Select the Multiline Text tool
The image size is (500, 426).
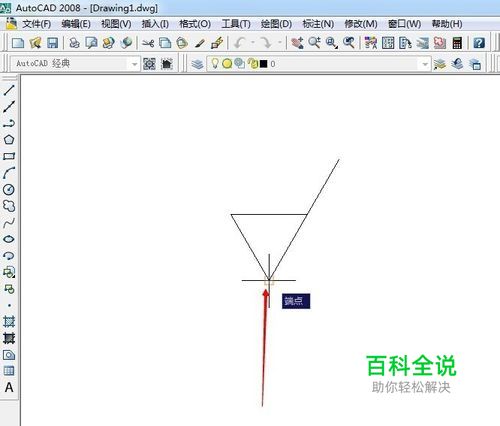tap(9, 387)
